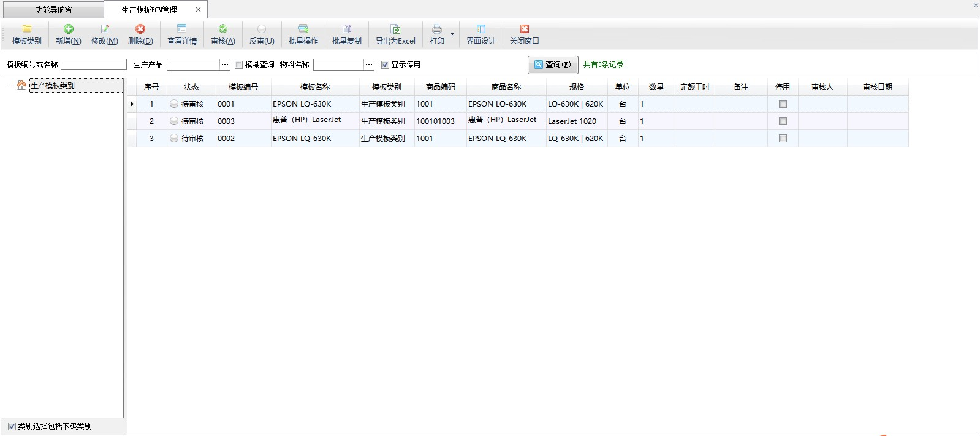This screenshot has height=436, width=980.
Task: Open 模板类别 category folder icon
Action: [x=27, y=29]
